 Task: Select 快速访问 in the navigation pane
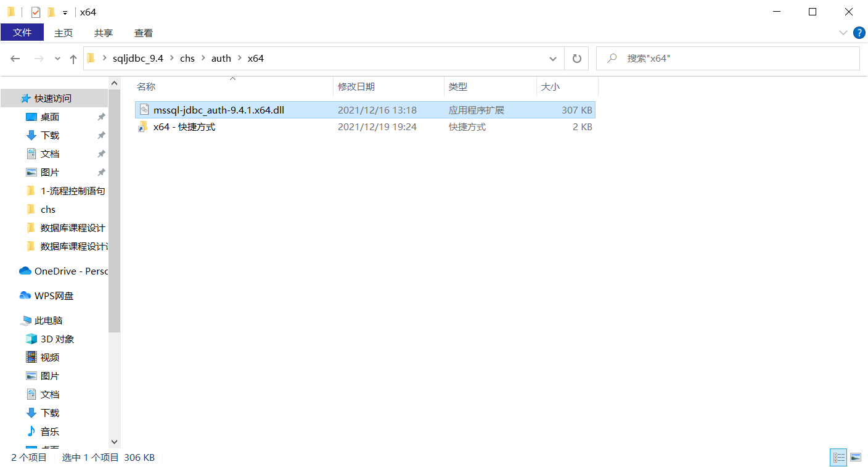pyautogui.click(x=54, y=98)
